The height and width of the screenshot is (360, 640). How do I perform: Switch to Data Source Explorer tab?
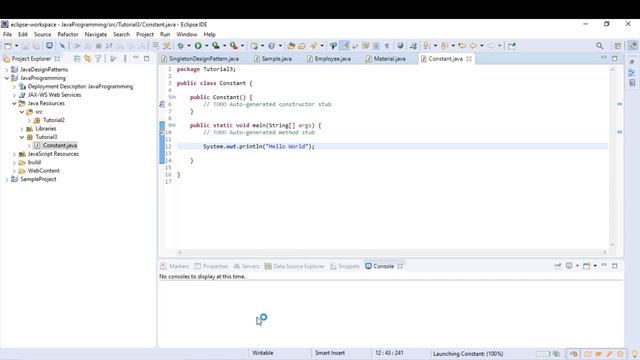coord(294,266)
